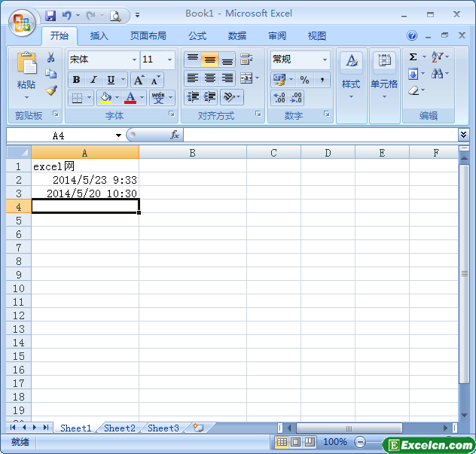
Task: Apply borders with the border icon
Action: [x=77, y=97]
